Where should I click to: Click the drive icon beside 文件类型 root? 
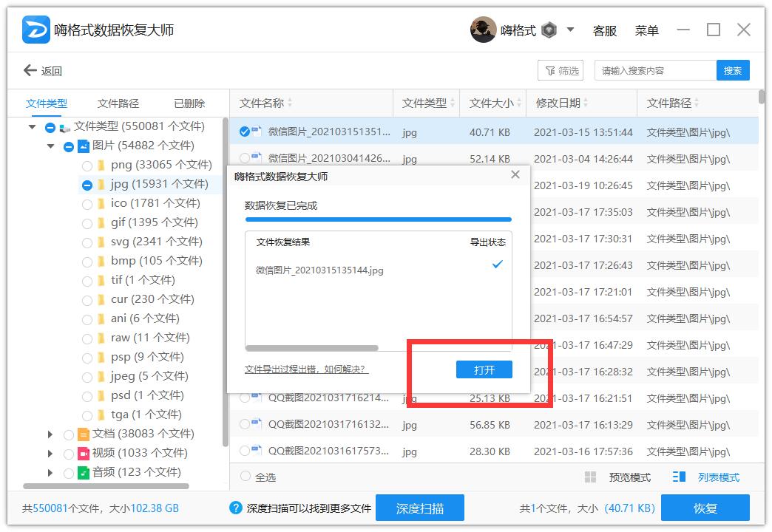tap(64, 128)
